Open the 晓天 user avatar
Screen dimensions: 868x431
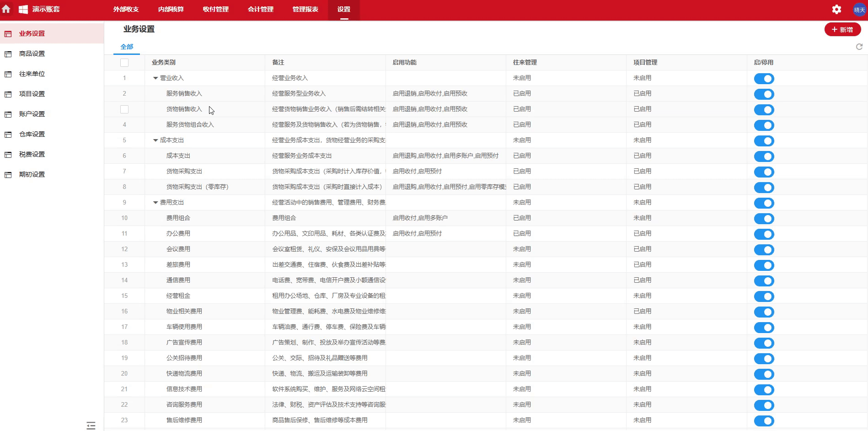(x=859, y=10)
